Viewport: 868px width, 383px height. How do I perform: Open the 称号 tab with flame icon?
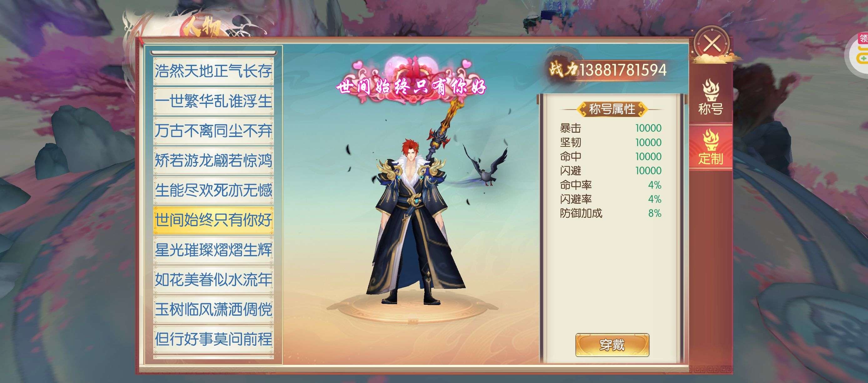tap(711, 98)
